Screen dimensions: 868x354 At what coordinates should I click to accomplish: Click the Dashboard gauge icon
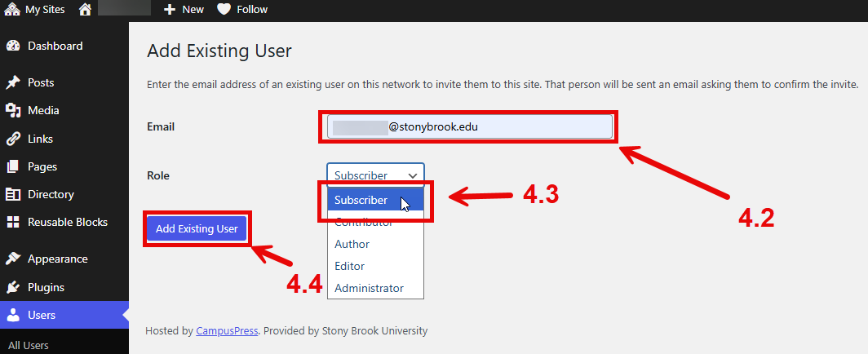coord(13,46)
